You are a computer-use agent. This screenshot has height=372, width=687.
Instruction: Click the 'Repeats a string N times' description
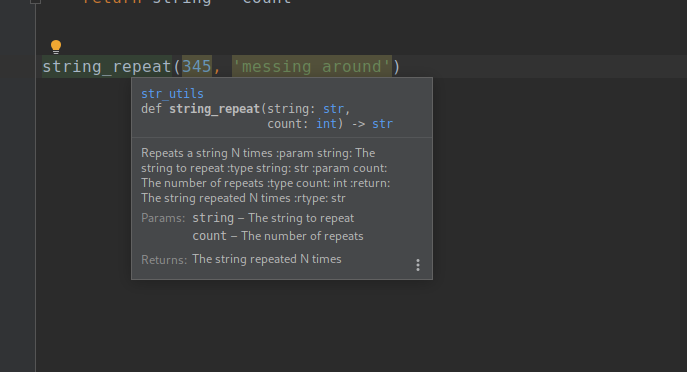(207, 153)
